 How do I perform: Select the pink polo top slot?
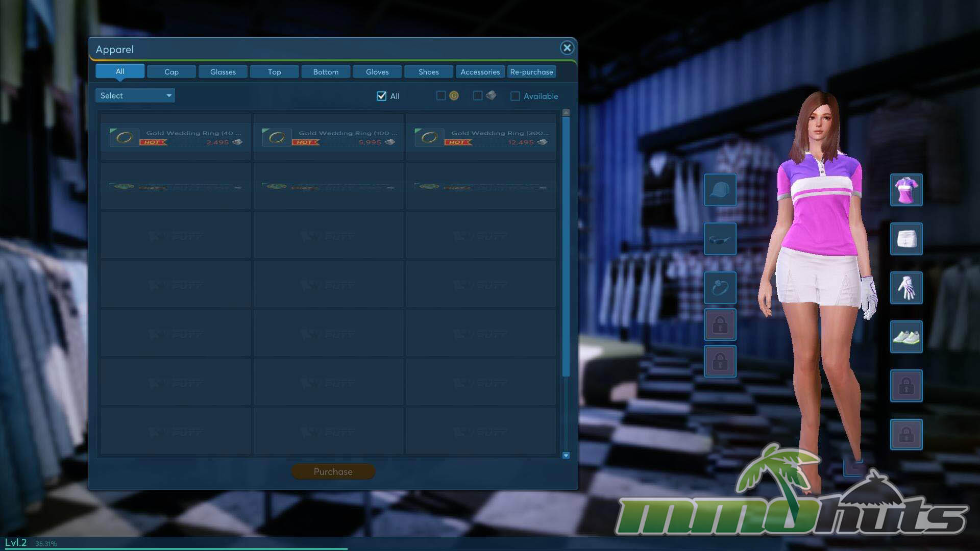tap(906, 190)
